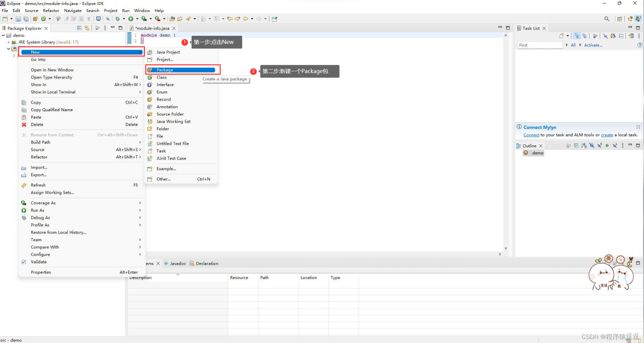Click the Find field in Task List
The image size is (644, 343).
click(540, 45)
